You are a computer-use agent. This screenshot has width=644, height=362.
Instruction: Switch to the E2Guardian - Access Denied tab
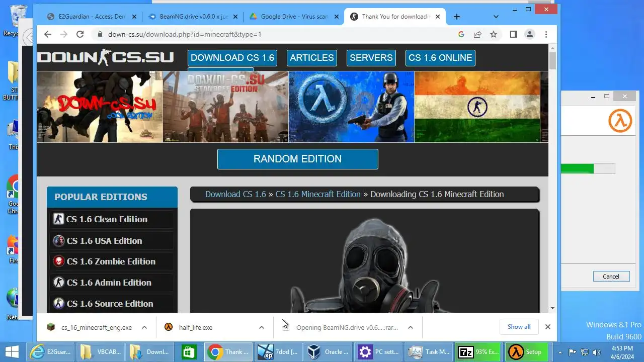click(x=93, y=17)
